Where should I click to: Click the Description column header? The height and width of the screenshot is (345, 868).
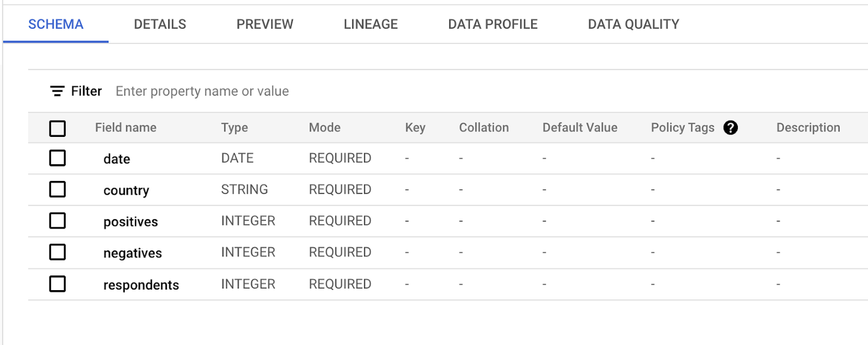click(808, 128)
